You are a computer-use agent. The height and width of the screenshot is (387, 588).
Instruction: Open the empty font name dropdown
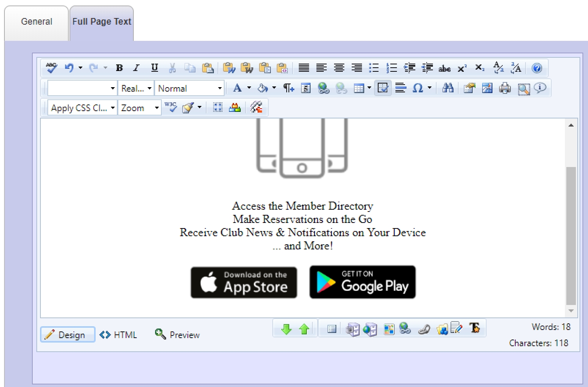coord(82,88)
